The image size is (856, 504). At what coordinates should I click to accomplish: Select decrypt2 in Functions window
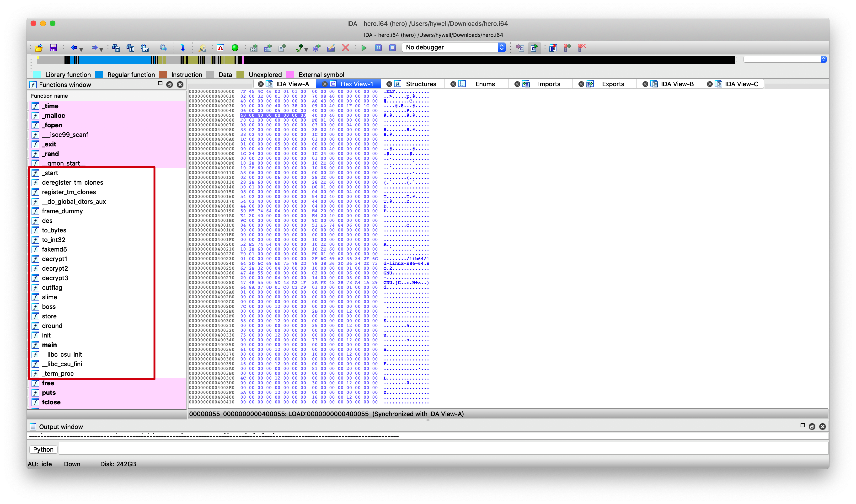coord(55,268)
